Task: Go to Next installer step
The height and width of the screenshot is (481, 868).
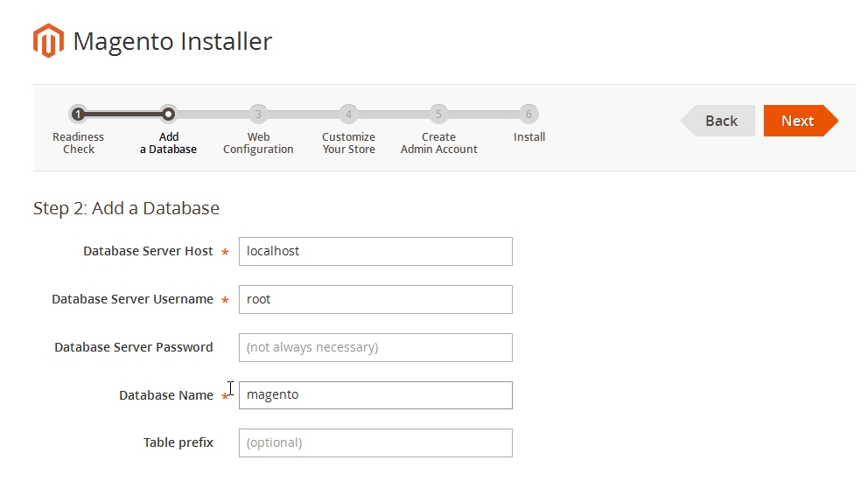Action: (801, 121)
